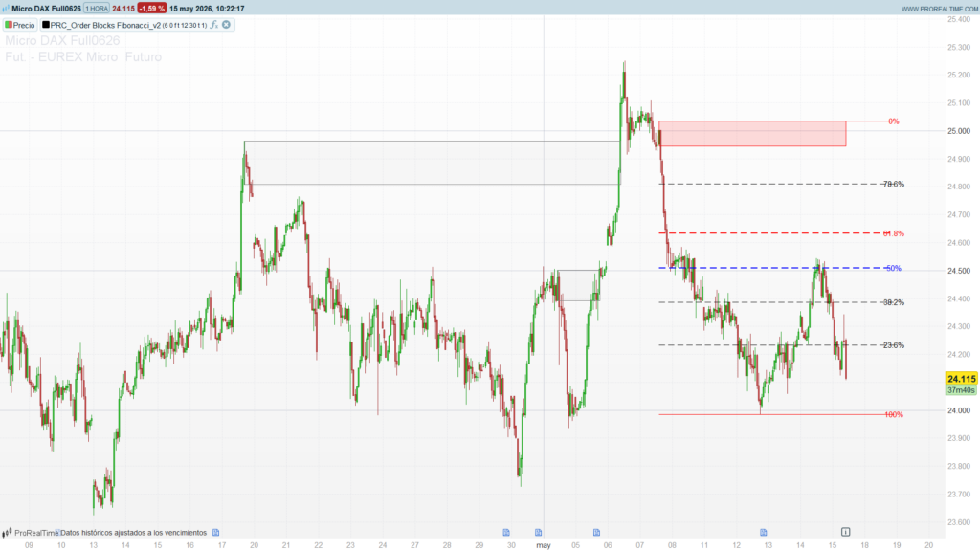980x551 pixels.
Task: Click the blue 50% Fibonacci level label
Action: [x=893, y=268]
